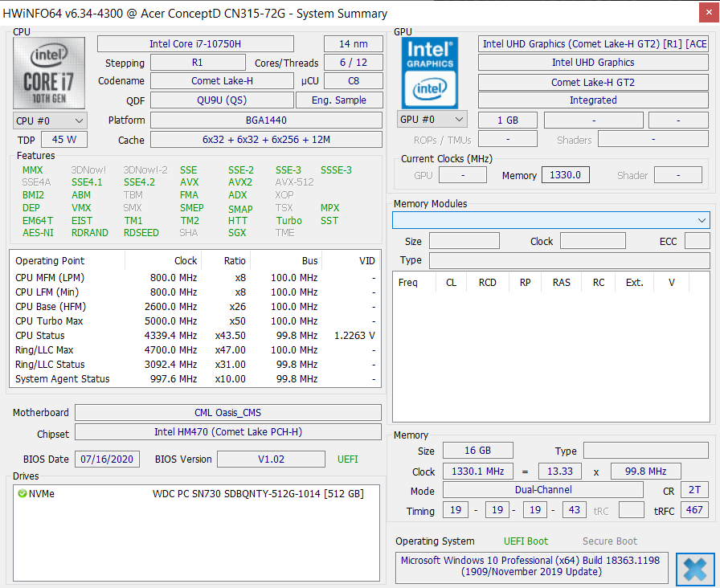This screenshot has width=720, height=588.
Task: Click the blue X close icon
Action: pos(694,569)
